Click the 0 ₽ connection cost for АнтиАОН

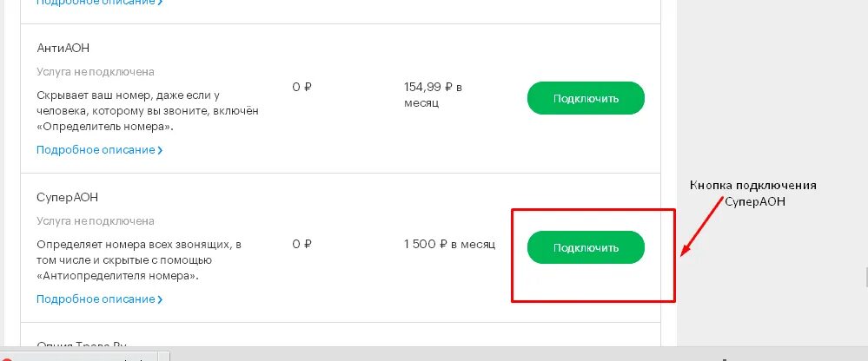(301, 87)
